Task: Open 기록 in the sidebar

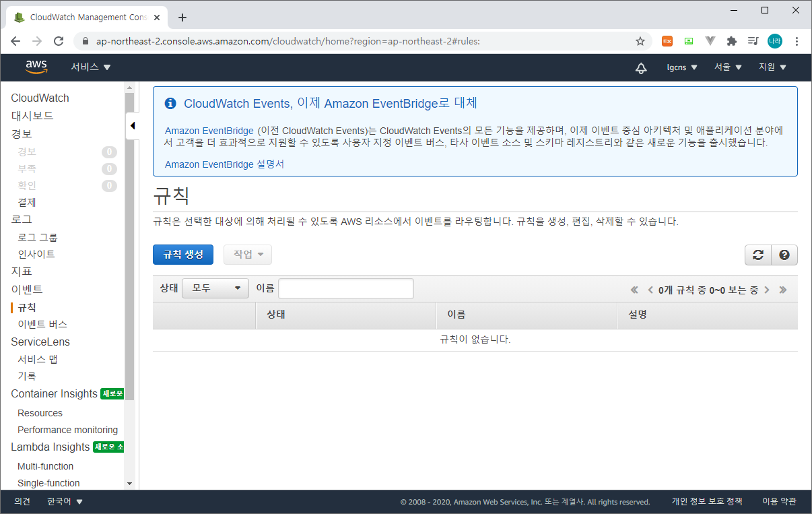Action: tap(27, 376)
